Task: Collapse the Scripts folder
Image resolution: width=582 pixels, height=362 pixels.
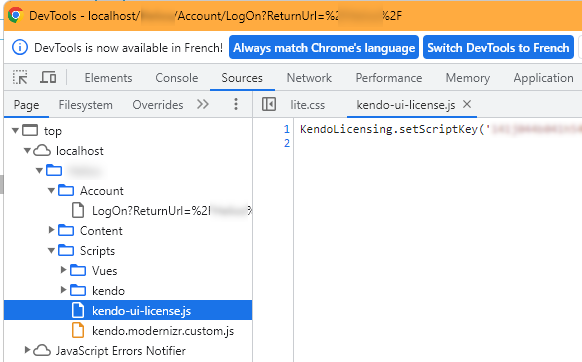Action: coord(51,251)
